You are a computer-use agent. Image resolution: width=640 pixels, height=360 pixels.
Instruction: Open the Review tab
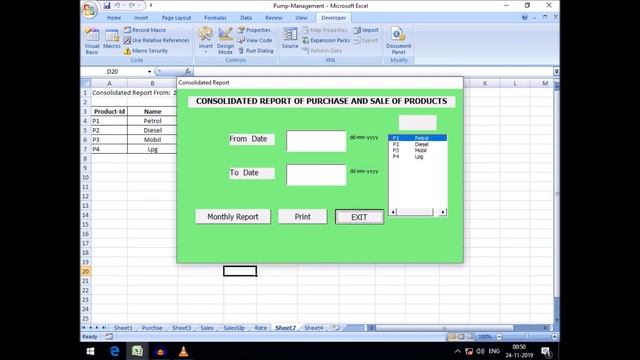[x=273, y=18]
